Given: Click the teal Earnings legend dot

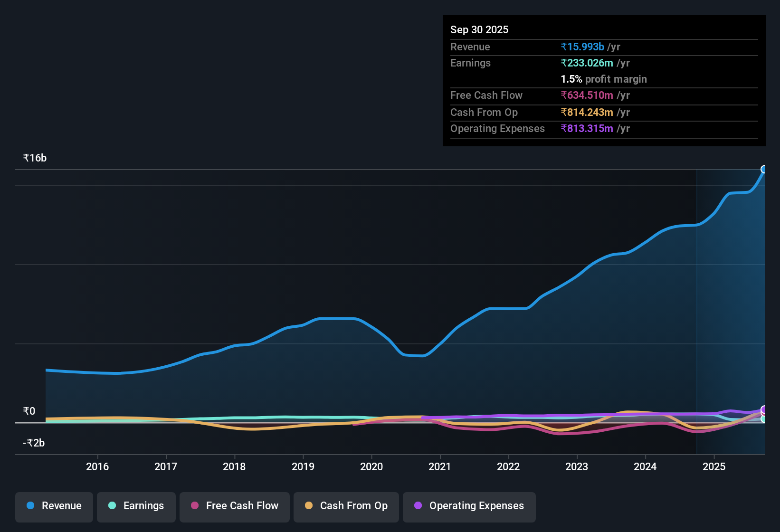Looking at the screenshot, I should [x=112, y=505].
